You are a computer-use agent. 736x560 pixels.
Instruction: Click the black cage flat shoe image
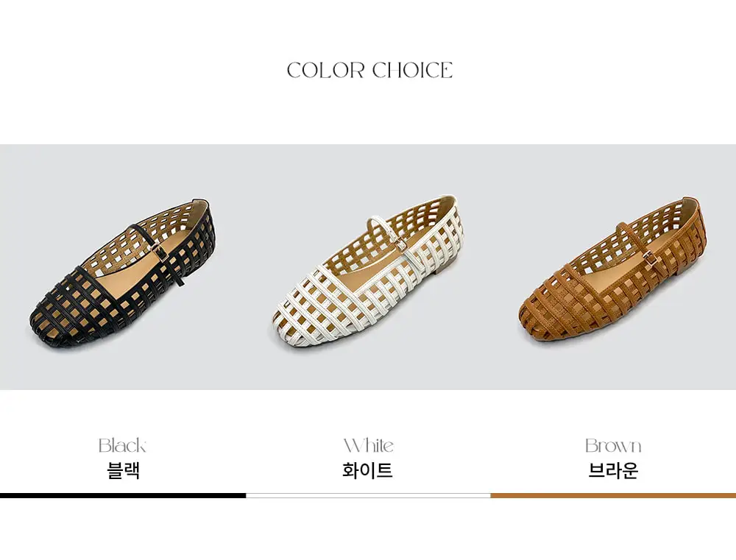click(x=123, y=273)
